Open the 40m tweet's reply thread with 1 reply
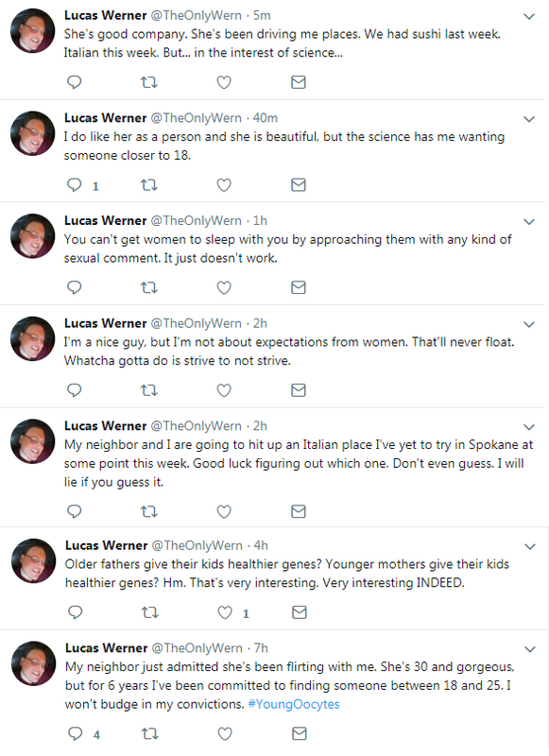 click(83, 185)
